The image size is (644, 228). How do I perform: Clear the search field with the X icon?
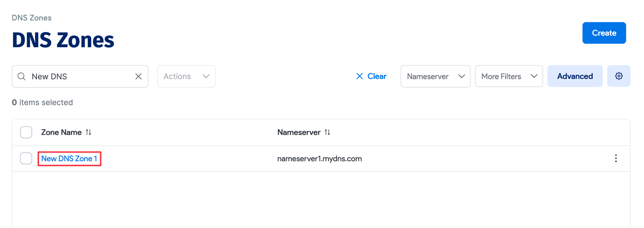coord(138,76)
